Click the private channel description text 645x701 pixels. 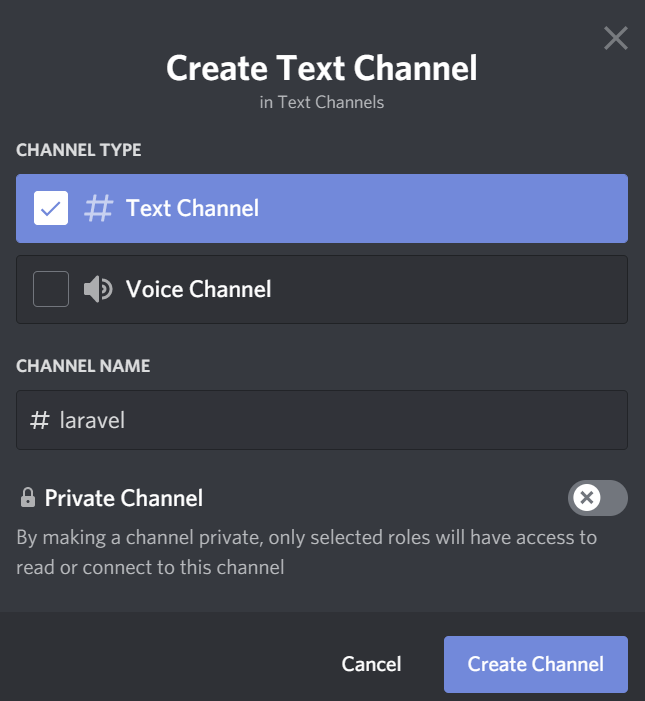306,552
